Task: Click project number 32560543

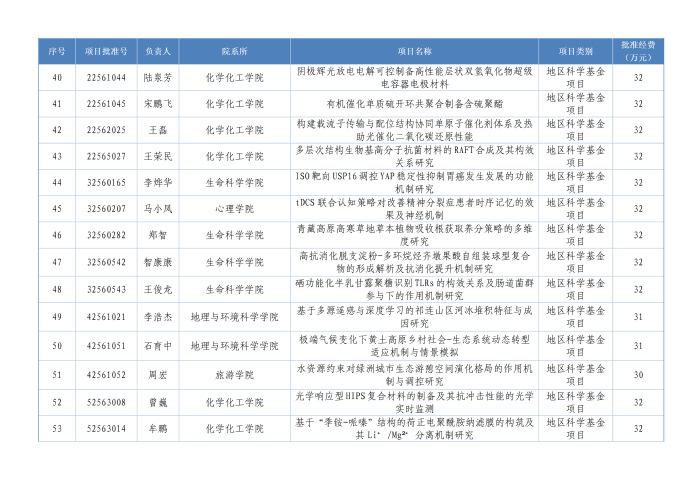Action: (x=106, y=289)
